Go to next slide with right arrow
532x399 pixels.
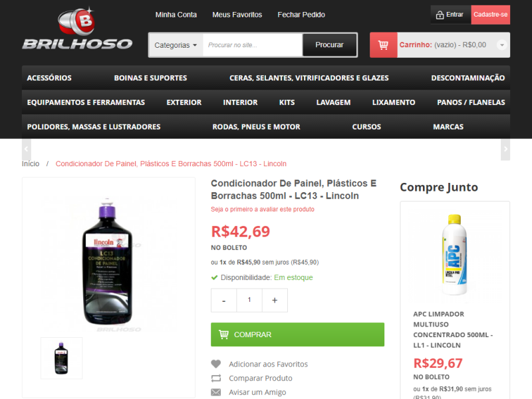505,149
